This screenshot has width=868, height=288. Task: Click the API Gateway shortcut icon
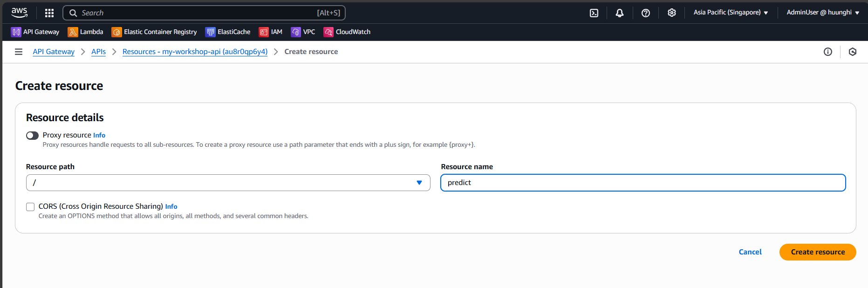click(16, 32)
